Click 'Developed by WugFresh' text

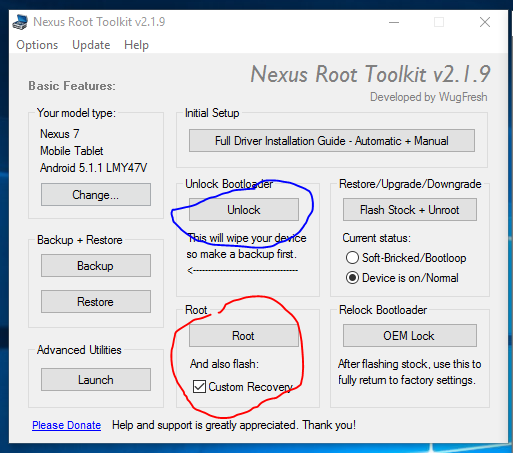[x=429, y=97]
